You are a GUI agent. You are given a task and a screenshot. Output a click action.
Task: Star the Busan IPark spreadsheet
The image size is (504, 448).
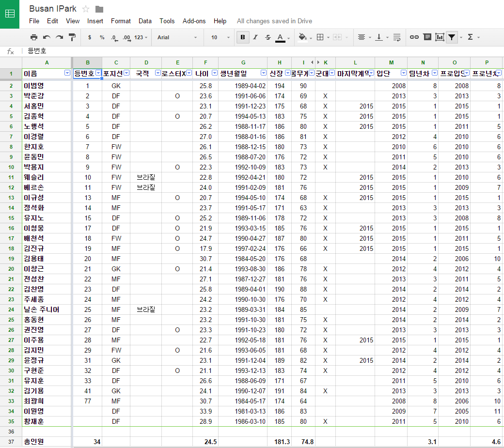tap(86, 9)
